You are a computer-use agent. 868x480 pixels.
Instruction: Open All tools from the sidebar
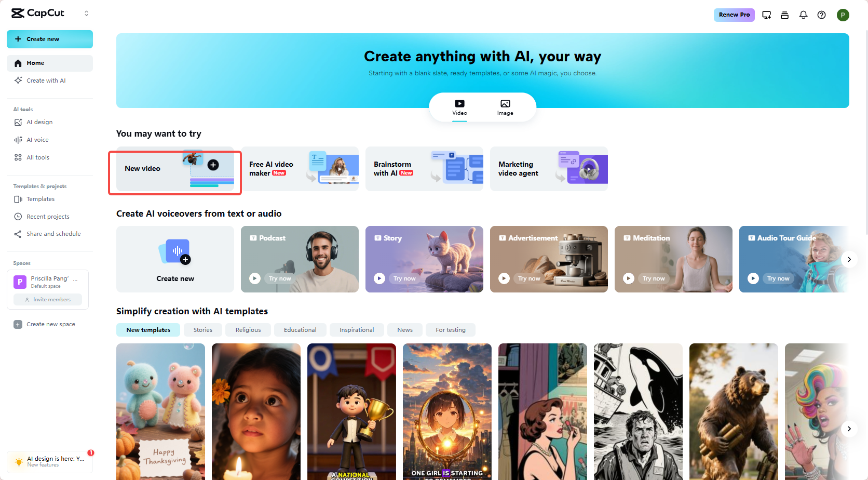(x=37, y=157)
